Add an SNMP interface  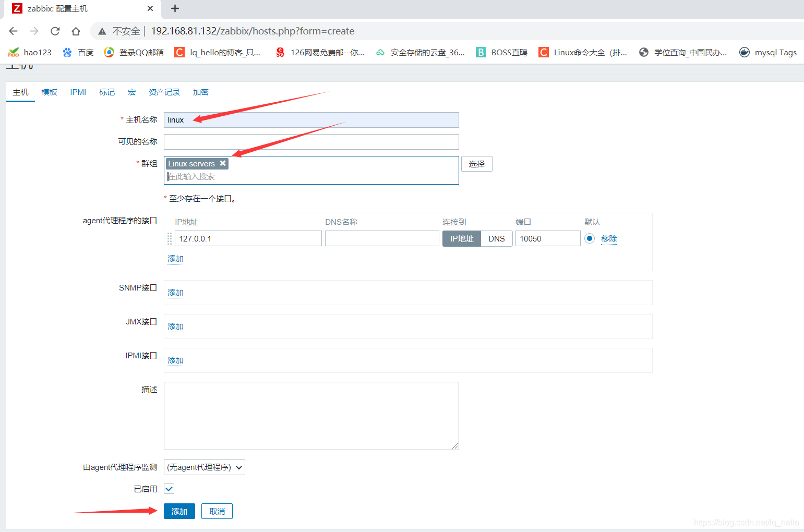(175, 293)
